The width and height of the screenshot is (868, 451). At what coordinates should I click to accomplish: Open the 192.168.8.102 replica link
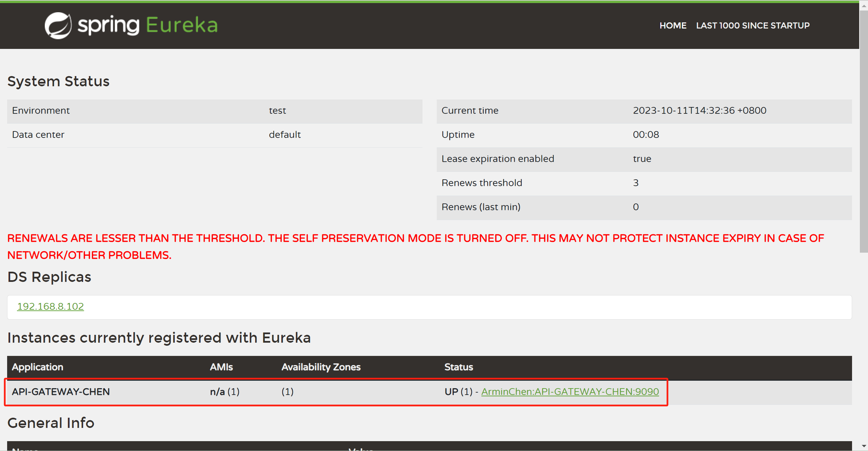(x=50, y=306)
